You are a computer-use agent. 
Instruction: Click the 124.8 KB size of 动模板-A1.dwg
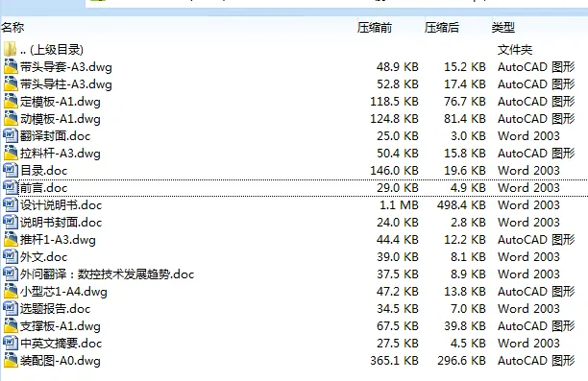394,119
